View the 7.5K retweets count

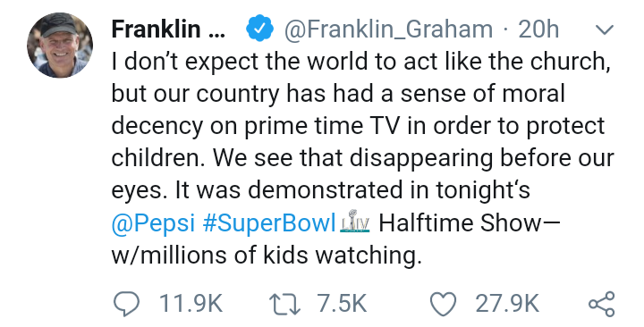click(x=342, y=304)
